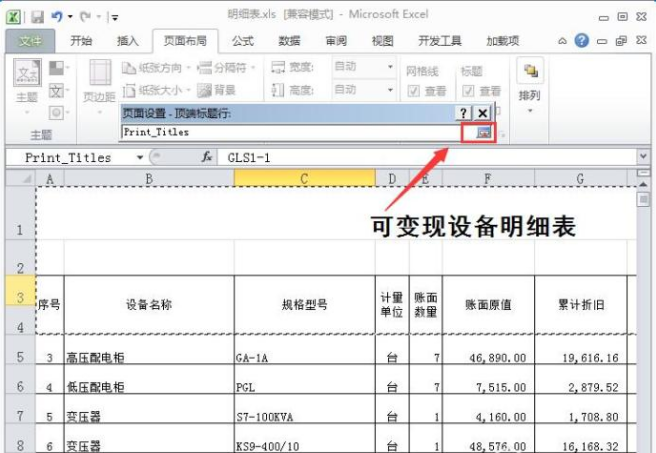This screenshot has height=453, width=656.
Task: Open the theme fonts dropdown
Action: pos(59,90)
